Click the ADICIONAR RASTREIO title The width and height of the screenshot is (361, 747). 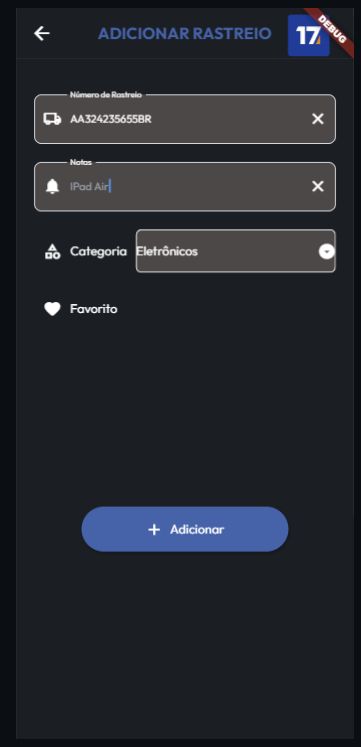pyautogui.click(x=185, y=34)
